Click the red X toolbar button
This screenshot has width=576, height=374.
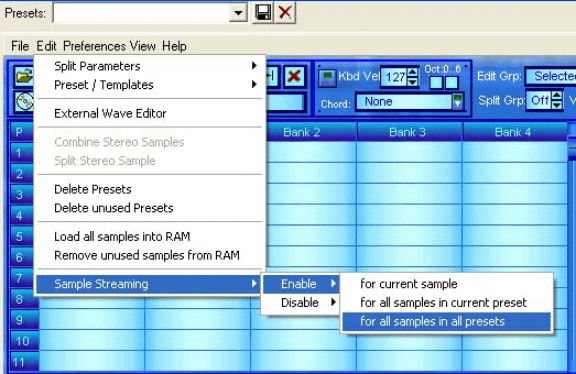[294, 76]
